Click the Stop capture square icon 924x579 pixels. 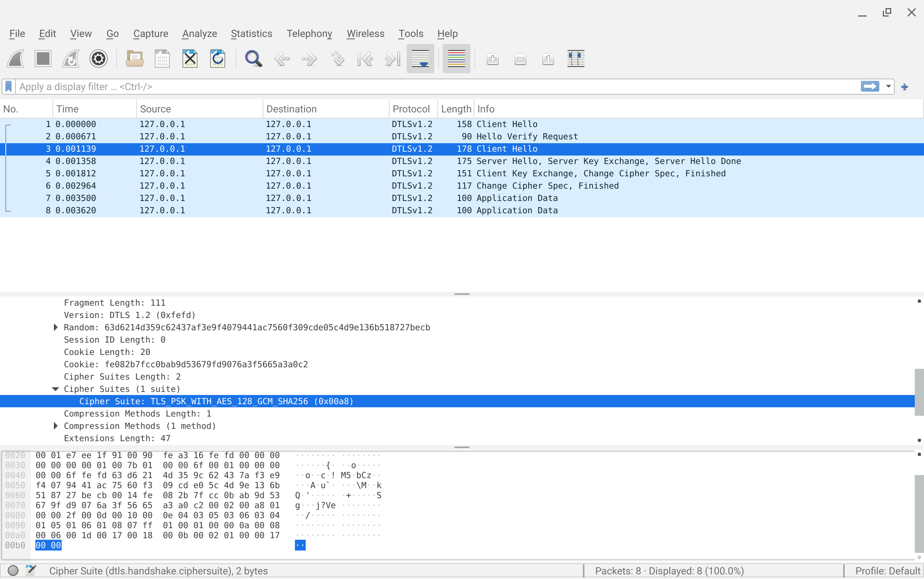coord(43,59)
